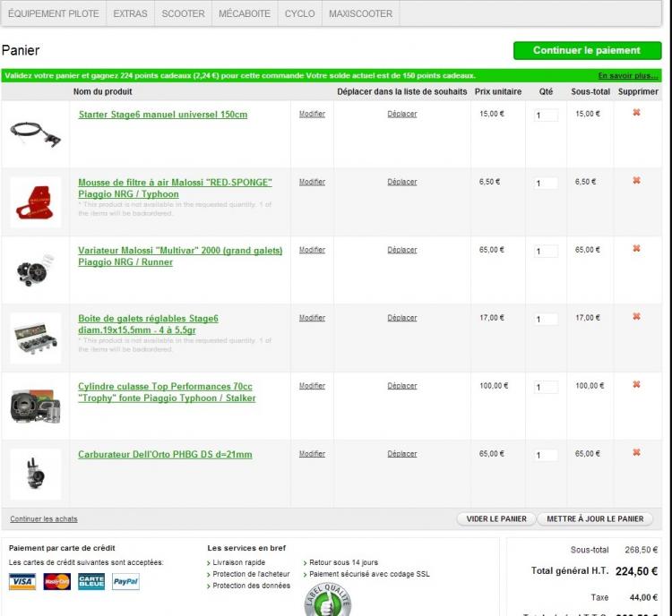The width and height of the screenshot is (672, 616).
Task: Open Mousse de filtre à air Malossi link
Action: pyautogui.click(x=175, y=188)
